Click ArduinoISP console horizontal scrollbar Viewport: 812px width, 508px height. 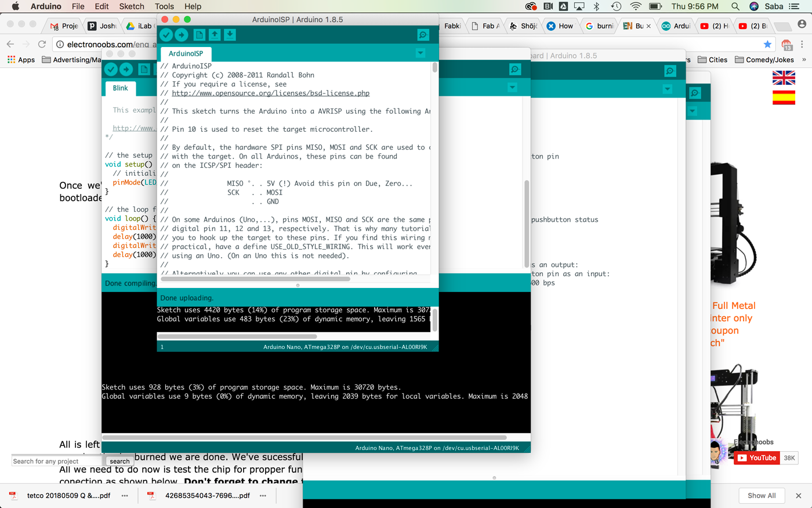point(237,336)
